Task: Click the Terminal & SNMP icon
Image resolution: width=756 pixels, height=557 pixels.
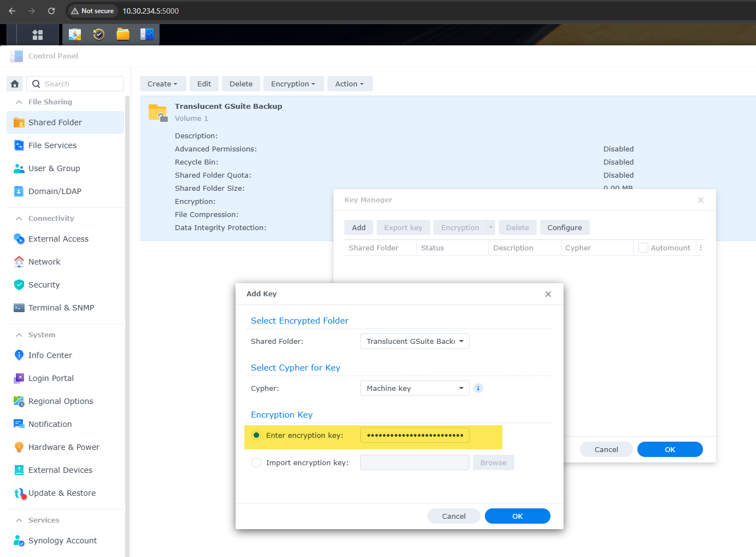Action: [19, 308]
